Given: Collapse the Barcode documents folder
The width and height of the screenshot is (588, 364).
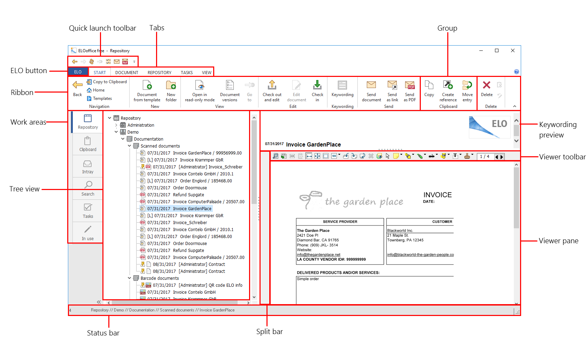Looking at the screenshot, I should (130, 278).
